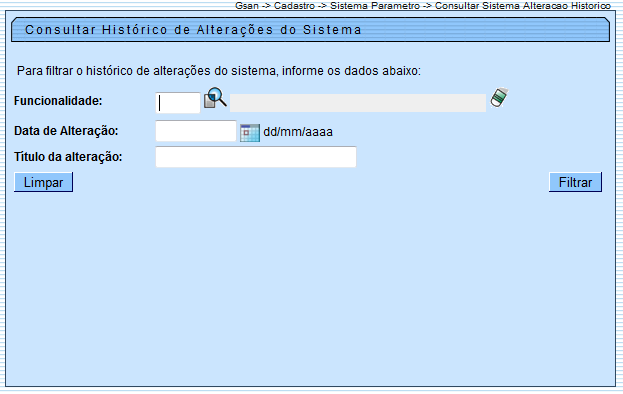This screenshot has height=394, width=623.
Task: Click the header Consultar Histórico de Alterações do Sistema
Action: tap(193, 30)
